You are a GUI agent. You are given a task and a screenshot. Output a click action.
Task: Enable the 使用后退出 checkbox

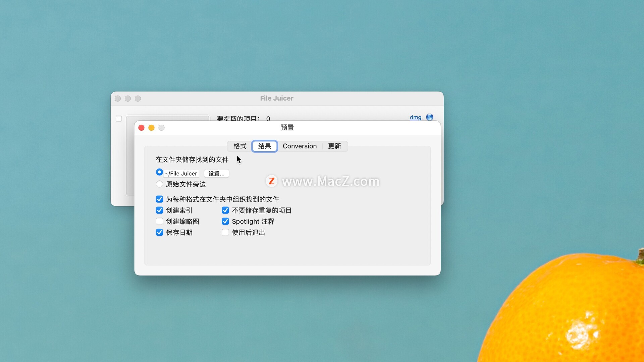coord(225,232)
